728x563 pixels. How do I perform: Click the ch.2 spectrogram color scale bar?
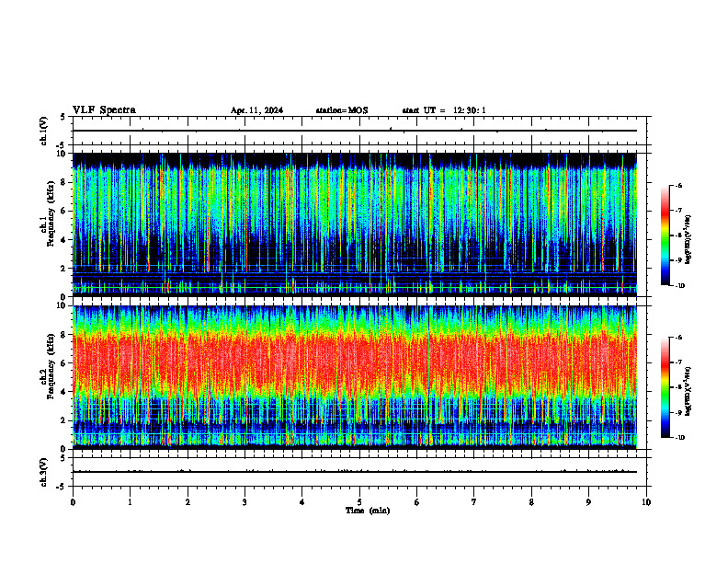click(665, 387)
